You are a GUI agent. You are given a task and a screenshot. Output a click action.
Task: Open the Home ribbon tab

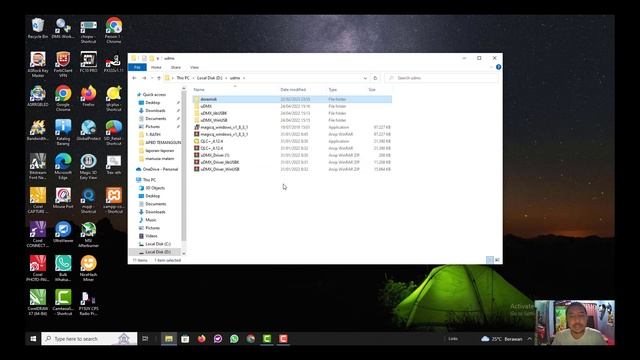pos(156,67)
